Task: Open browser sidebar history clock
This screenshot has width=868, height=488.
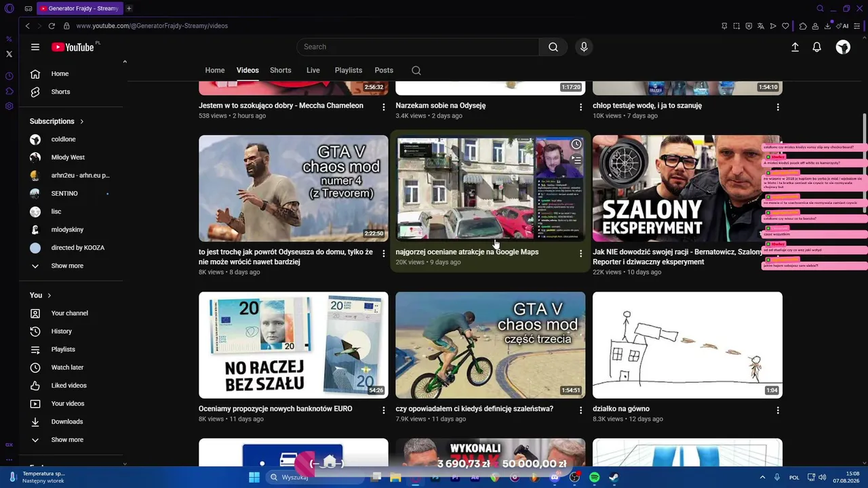Action: (x=9, y=76)
